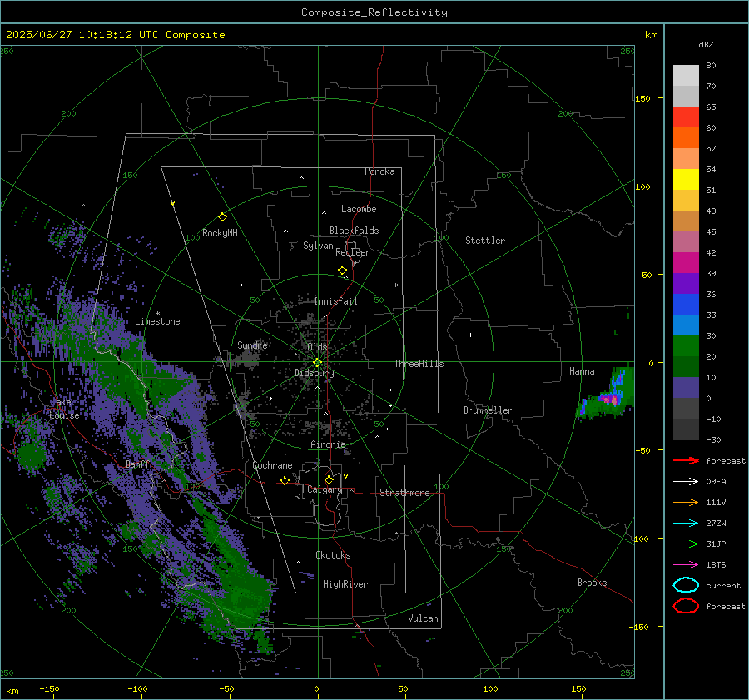Screen dimensions: 749x700
Task: Click the Blackfalds city label
Action: (354, 231)
